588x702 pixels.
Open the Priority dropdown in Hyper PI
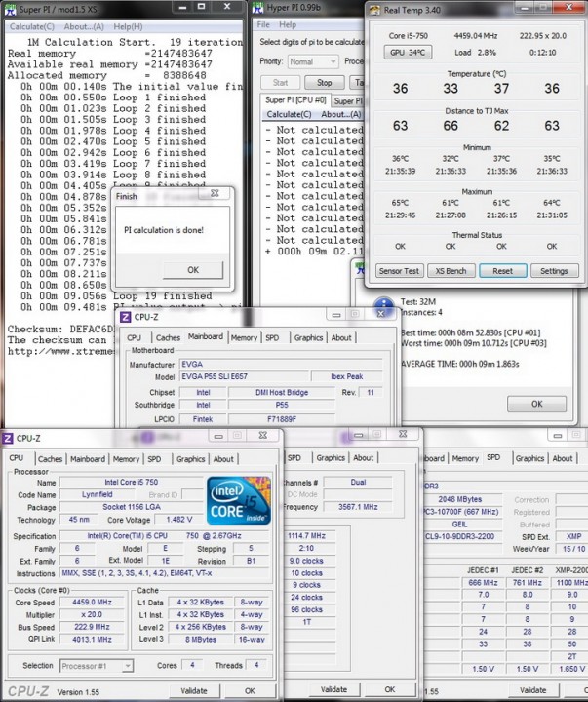pyautogui.click(x=313, y=61)
